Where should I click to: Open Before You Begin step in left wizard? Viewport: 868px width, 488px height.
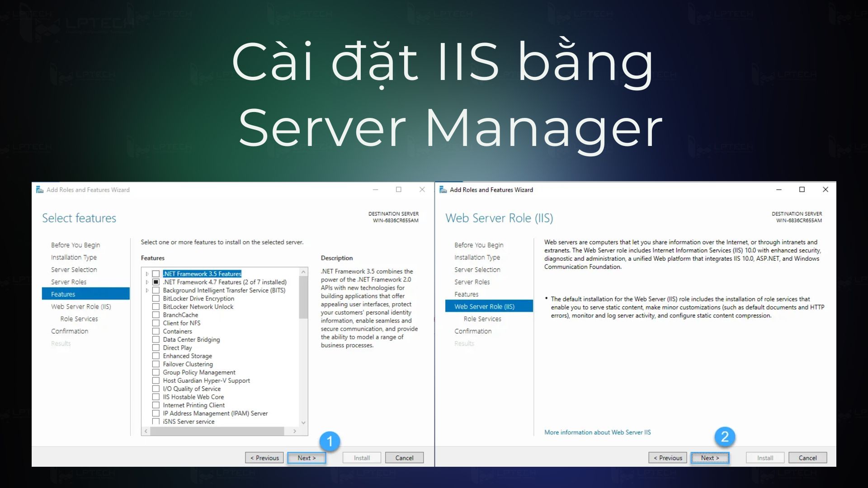point(75,245)
